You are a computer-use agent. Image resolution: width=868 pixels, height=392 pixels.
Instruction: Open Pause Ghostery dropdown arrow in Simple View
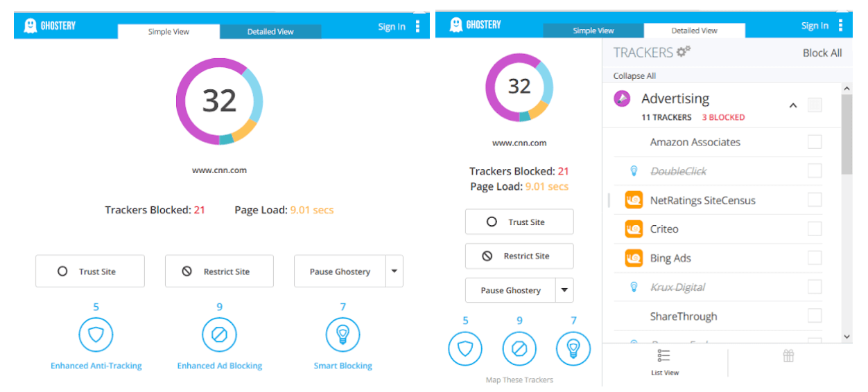[394, 271]
